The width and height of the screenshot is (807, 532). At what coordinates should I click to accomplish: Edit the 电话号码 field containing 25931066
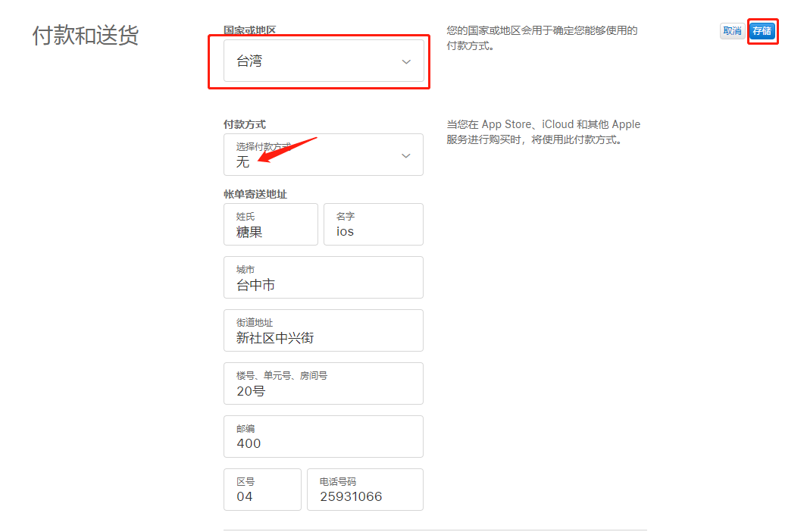pos(365,490)
